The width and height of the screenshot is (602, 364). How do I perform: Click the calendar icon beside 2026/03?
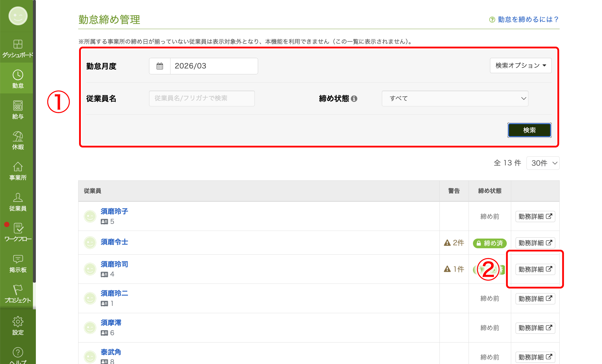coord(160,66)
